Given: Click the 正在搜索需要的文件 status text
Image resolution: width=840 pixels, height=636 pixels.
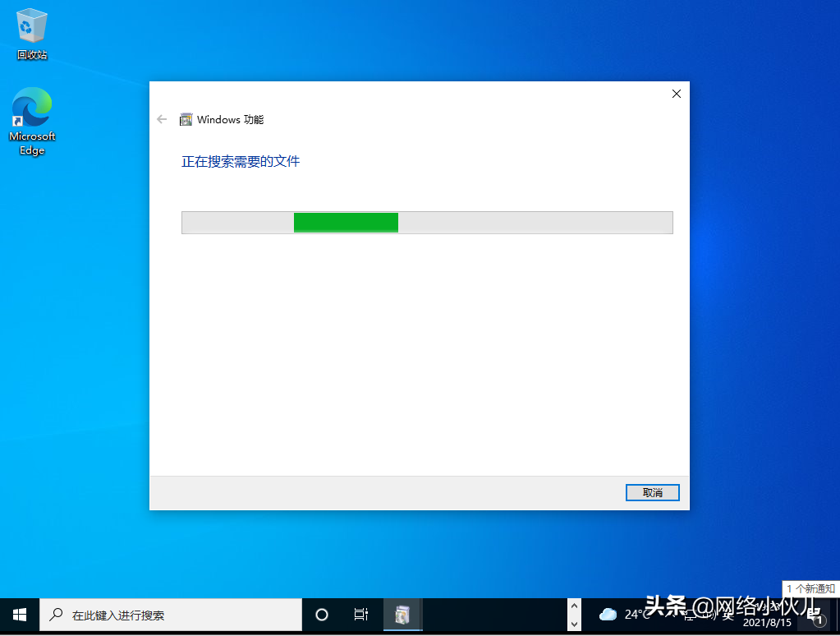Looking at the screenshot, I should [240, 161].
